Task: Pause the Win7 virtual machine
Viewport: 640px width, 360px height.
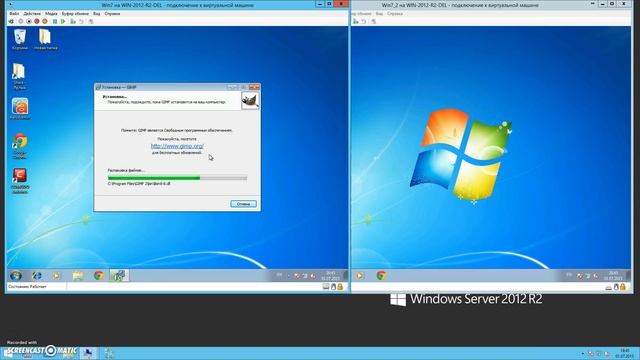Action: (55, 21)
